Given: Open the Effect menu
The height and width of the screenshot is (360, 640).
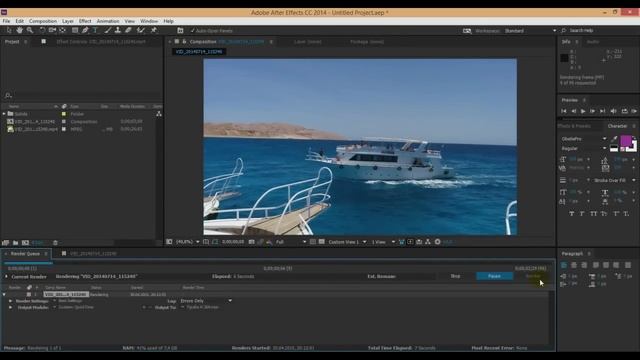Looking at the screenshot, I should coord(85,21).
